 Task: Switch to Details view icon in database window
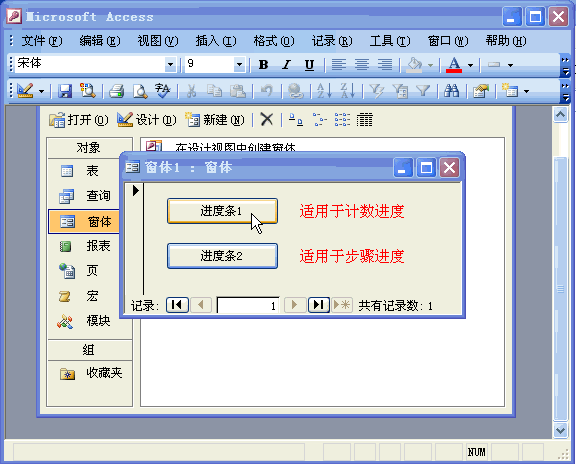coord(364,119)
